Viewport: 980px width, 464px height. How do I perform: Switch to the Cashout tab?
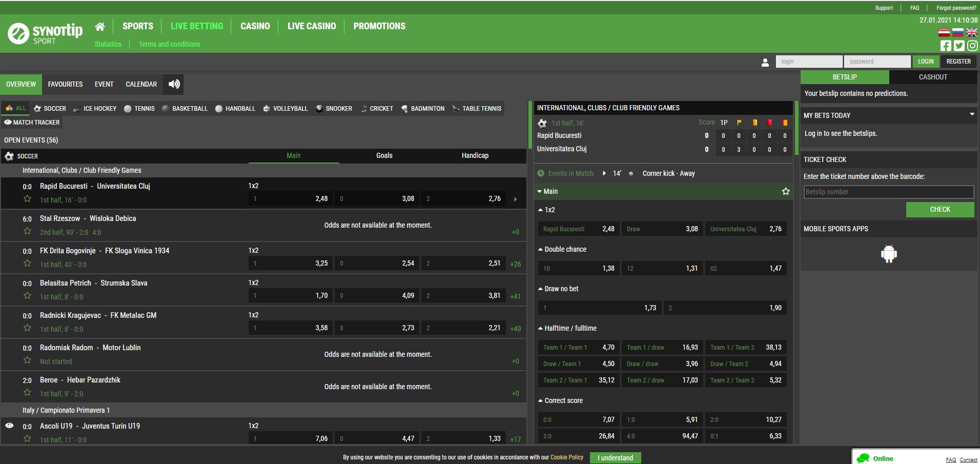click(x=933, y=77)
